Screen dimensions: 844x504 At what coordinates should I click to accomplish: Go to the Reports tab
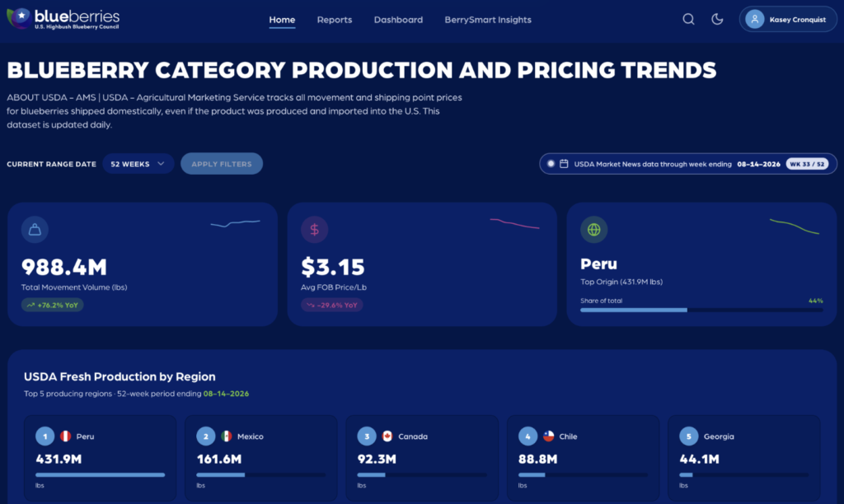click(x=335, y=20)
